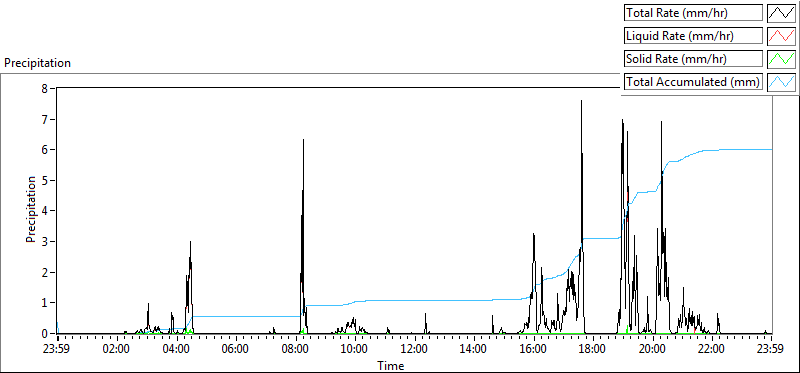Select the Solid Rate (mm/hr) legend label
This screenshot has width=800, height=373.
click(693, 59)
